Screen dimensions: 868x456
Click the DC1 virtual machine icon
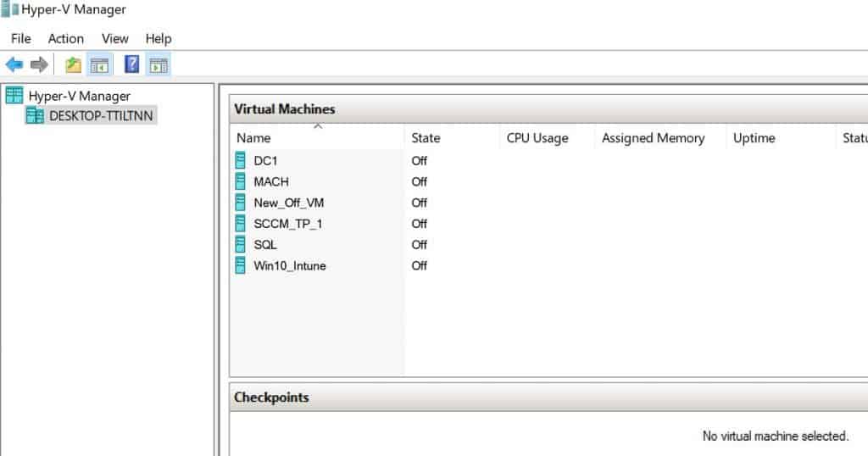pos(241,160)
